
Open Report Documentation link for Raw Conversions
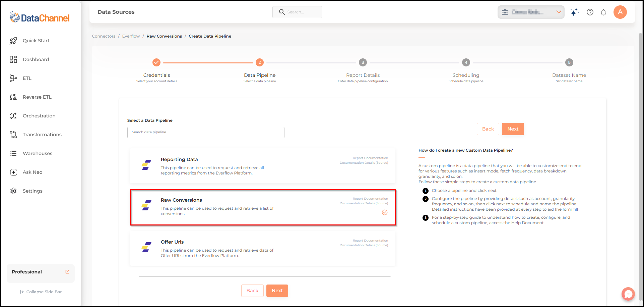click(x=370, y=199)
